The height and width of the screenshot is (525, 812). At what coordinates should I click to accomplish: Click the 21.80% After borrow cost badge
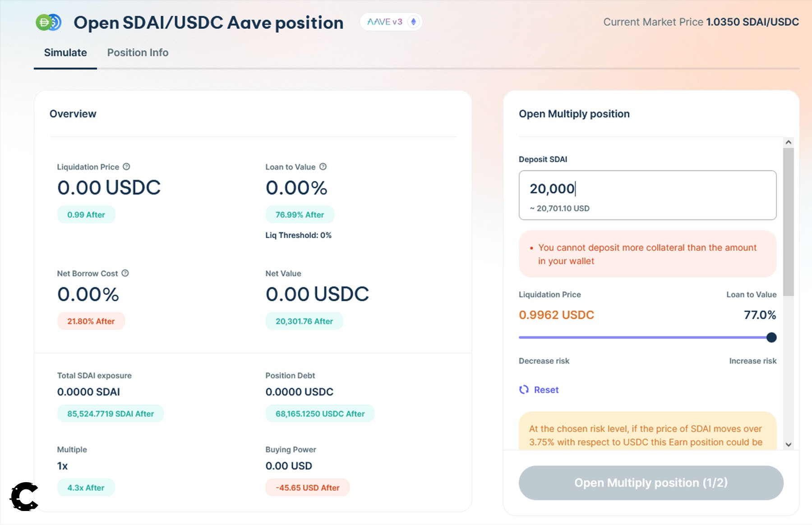[x=91, y=321]
